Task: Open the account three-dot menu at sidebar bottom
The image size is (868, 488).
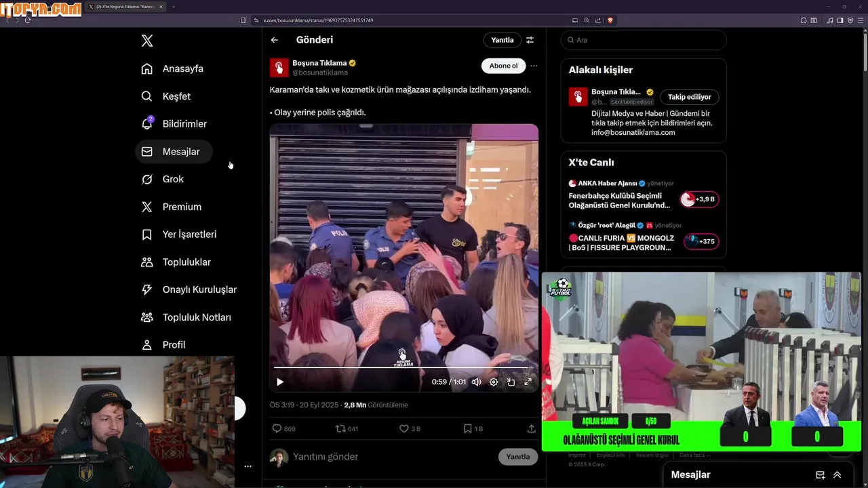Action: [x=248, y=466]
